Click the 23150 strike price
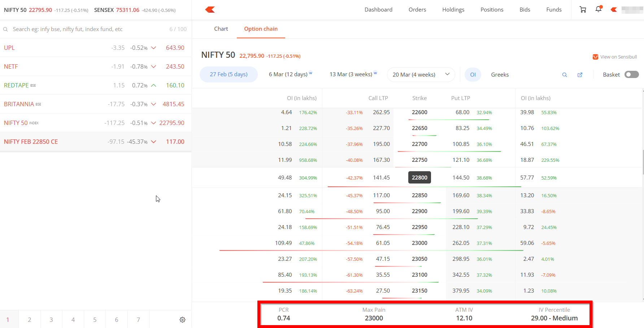Screen dimensions: 644x328 point(419,291)
